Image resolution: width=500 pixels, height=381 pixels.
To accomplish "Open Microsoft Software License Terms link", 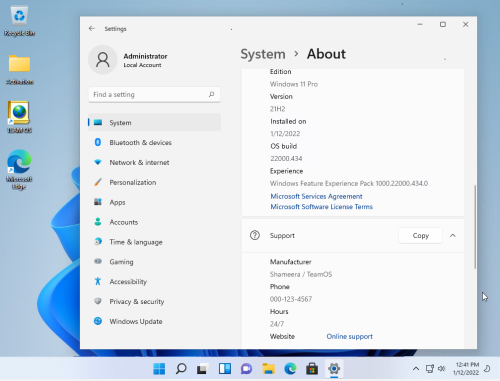I will pyautogui.click(x=321, y=207).
